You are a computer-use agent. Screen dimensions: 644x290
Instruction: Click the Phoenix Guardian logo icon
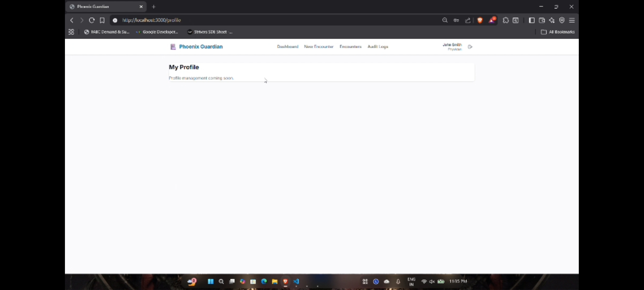tap(173, 47)
